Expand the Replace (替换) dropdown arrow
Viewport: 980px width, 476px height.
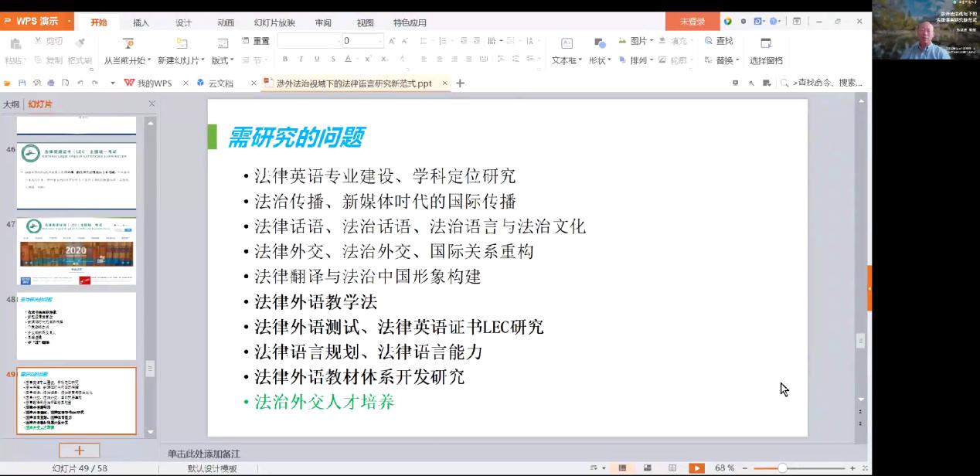[x=737, y=60]
